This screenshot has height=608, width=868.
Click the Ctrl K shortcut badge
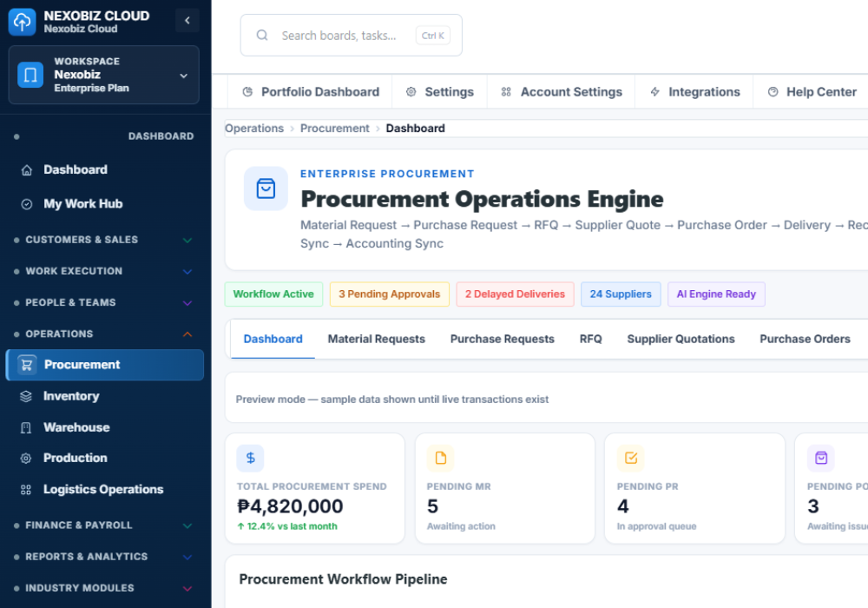point(433,36)
